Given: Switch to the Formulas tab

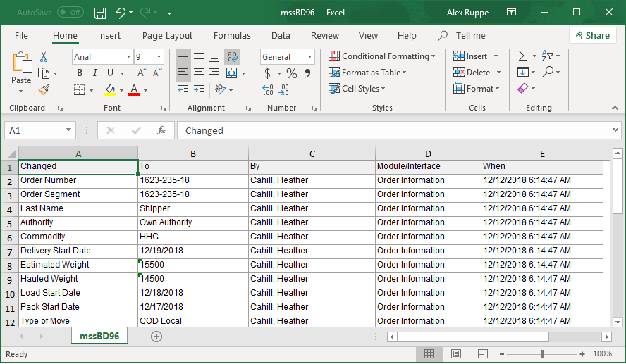Looking at the screenshot, I should (232, 36).
